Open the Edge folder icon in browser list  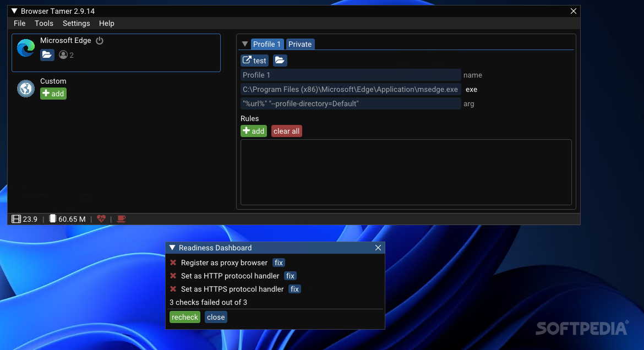(47, 54)
